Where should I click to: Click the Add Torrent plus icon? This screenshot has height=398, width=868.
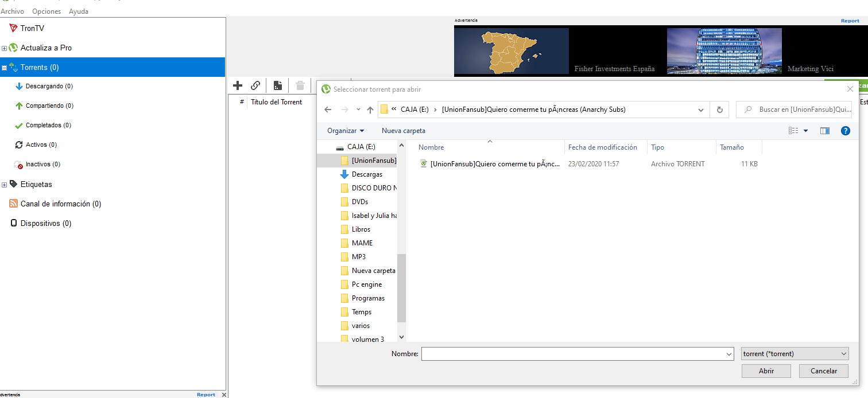238,85
